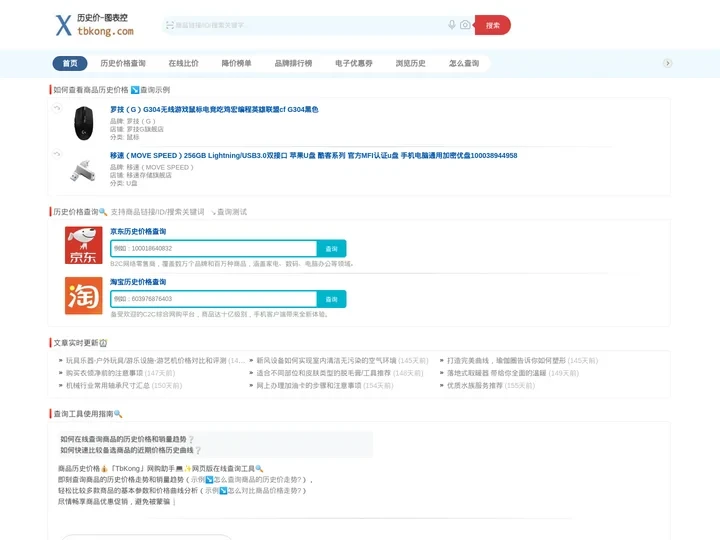Click the camera image search icon
This screenshot has height=540, width=720.
[465, 24]
